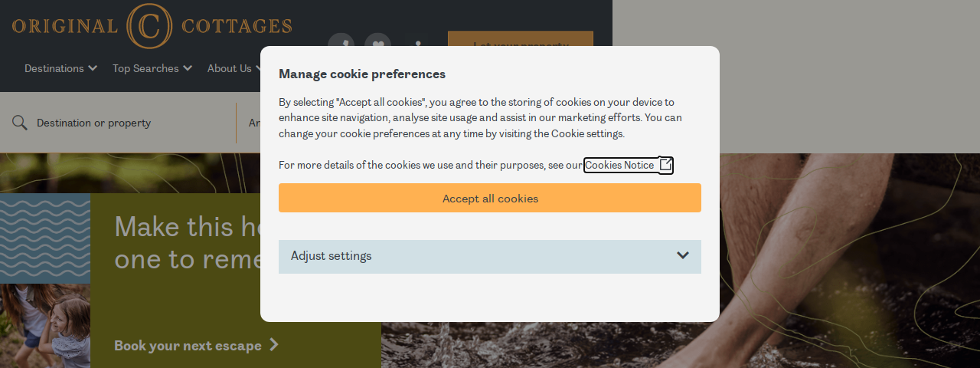Open the favourites heart icon in header

[x=377, y=45]
